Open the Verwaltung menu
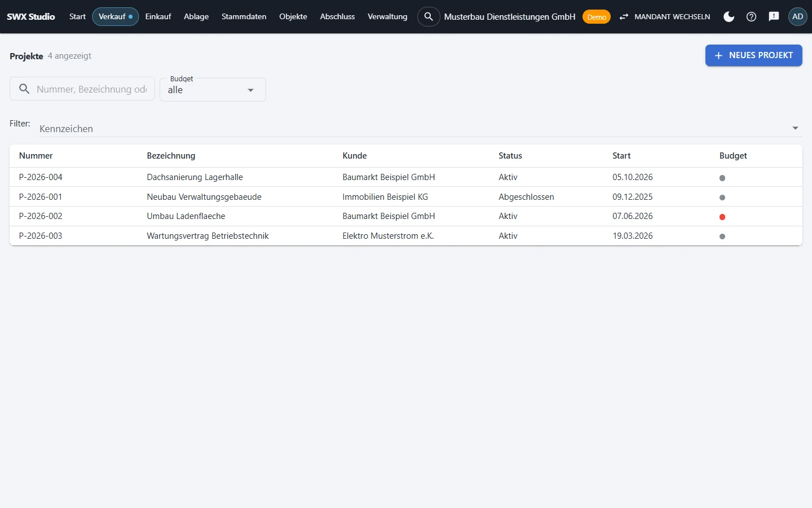The image size is (812, 508). pyautogui.click(x=387, y=16)
